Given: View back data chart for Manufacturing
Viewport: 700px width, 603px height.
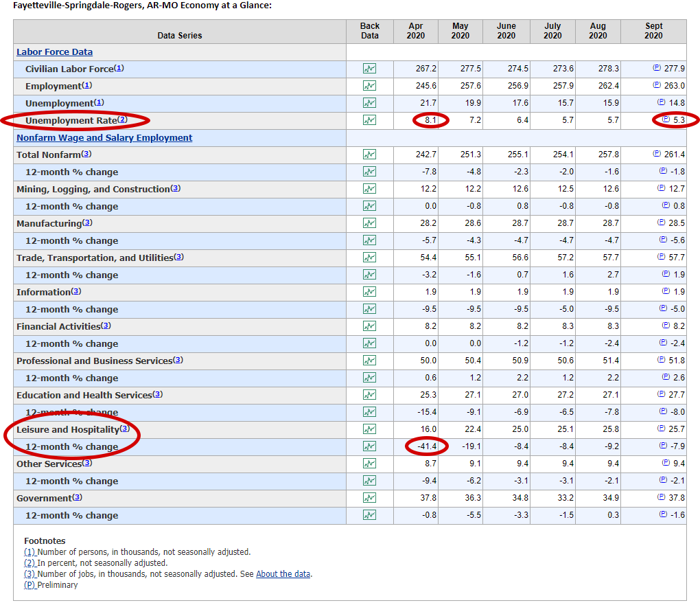Looking at the screenshot, I should point(369,223).
